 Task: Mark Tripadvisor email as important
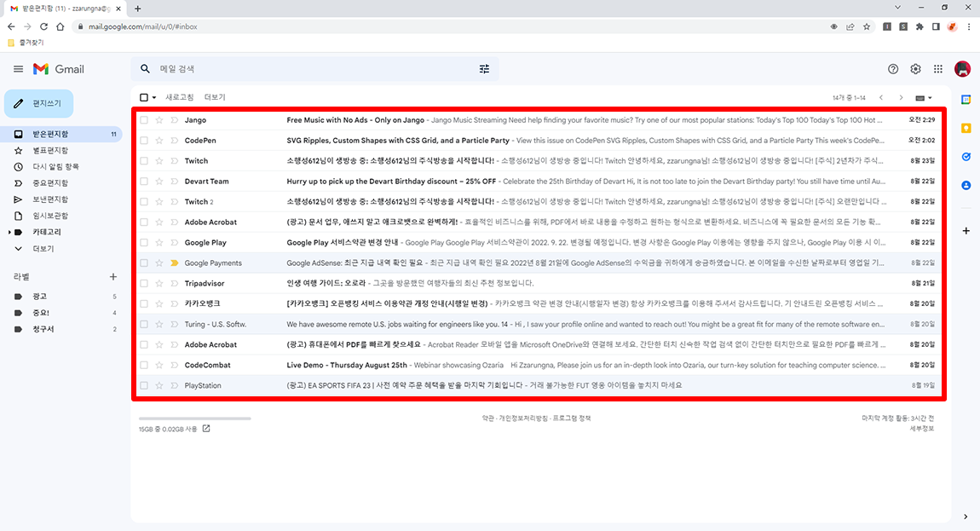[x=175, y=283]
